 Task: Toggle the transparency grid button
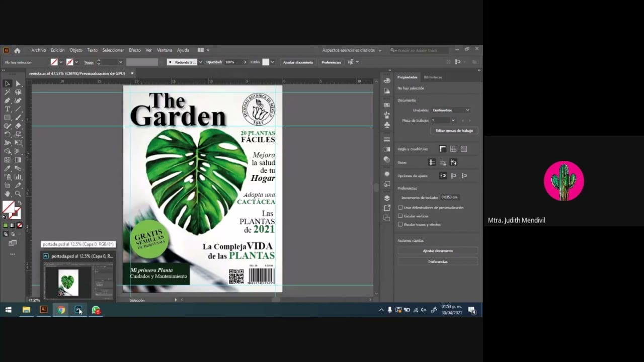(x=464, y=149)
